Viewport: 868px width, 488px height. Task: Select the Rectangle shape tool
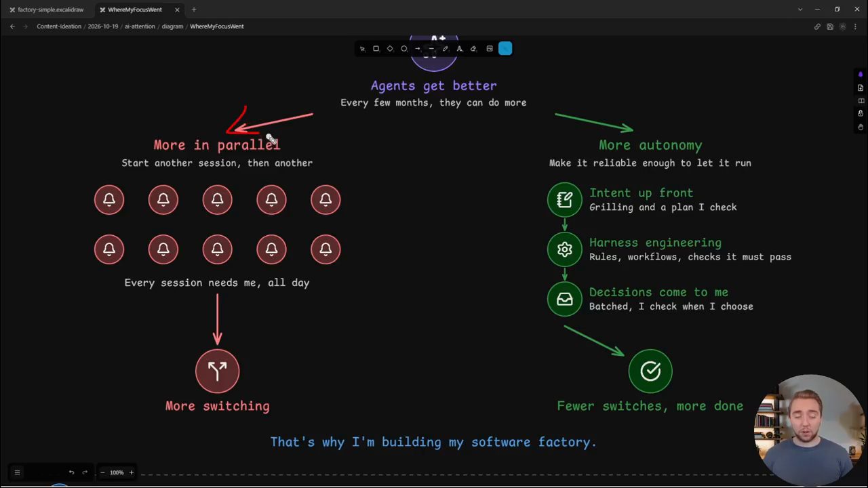pyautogui.click(x=376, y=49)
